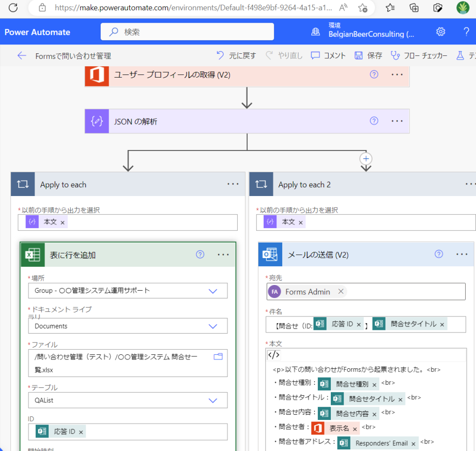Click help icon on メールの送信 (V2)
This screenshot has height=451, width=476.
(x=439, y=254)
